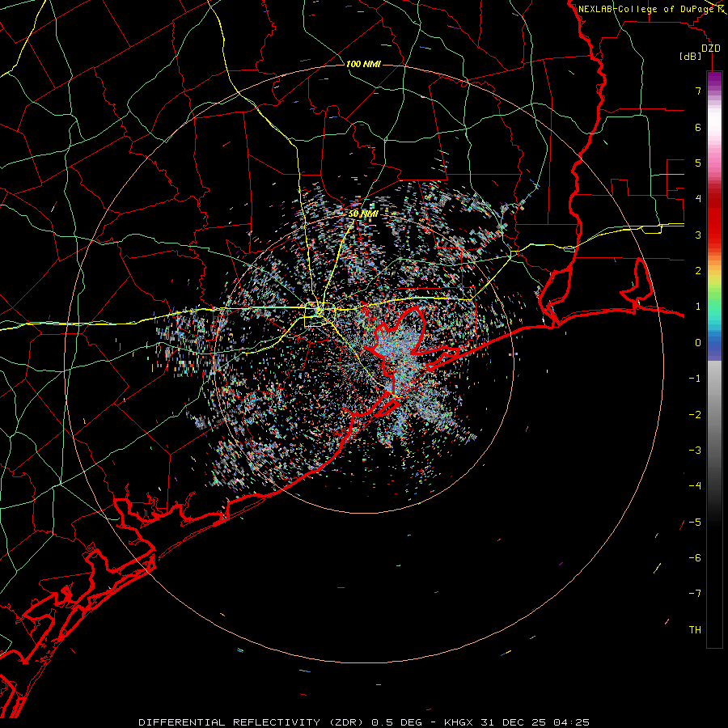This screenshot has height=728, width=728.
Task: Click the 2 value on the color scale
Action: click(x=698, y=271)
